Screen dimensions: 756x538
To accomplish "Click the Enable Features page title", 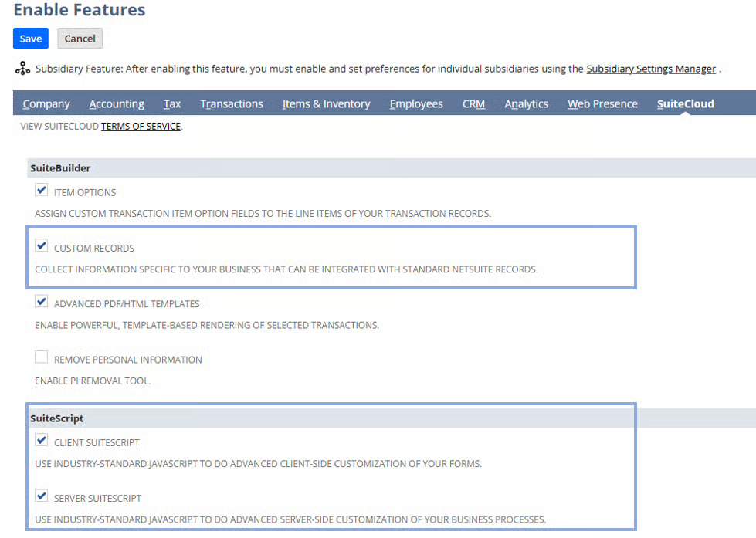I will 79,9.
